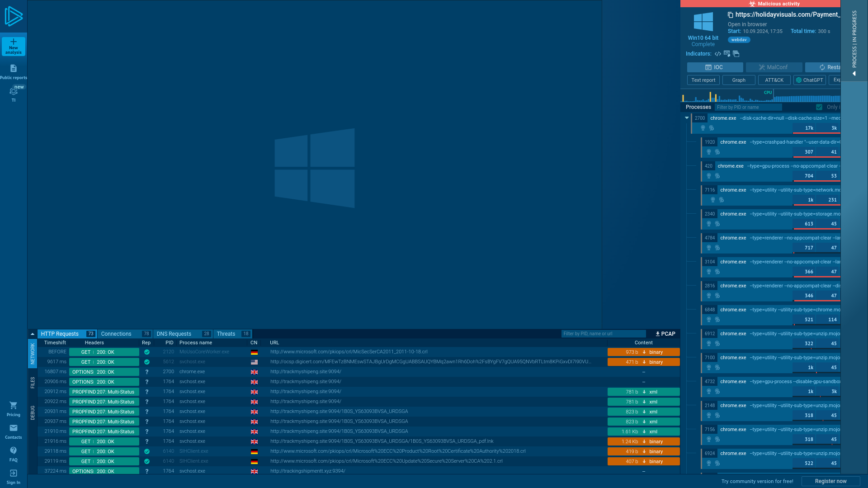Click the US flag in the 9617 ms svchost row
Screen dimensions: 868x488
coord(254,362)
